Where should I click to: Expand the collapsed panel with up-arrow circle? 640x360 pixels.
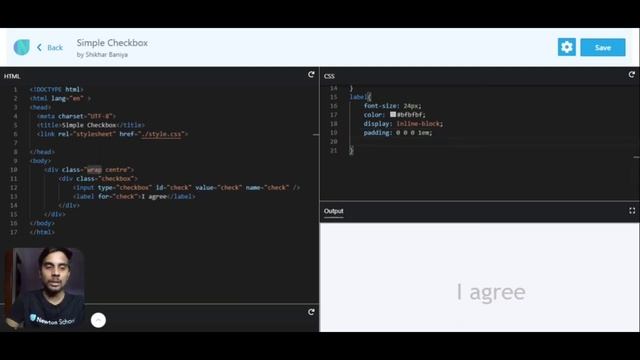coord(98,320)
